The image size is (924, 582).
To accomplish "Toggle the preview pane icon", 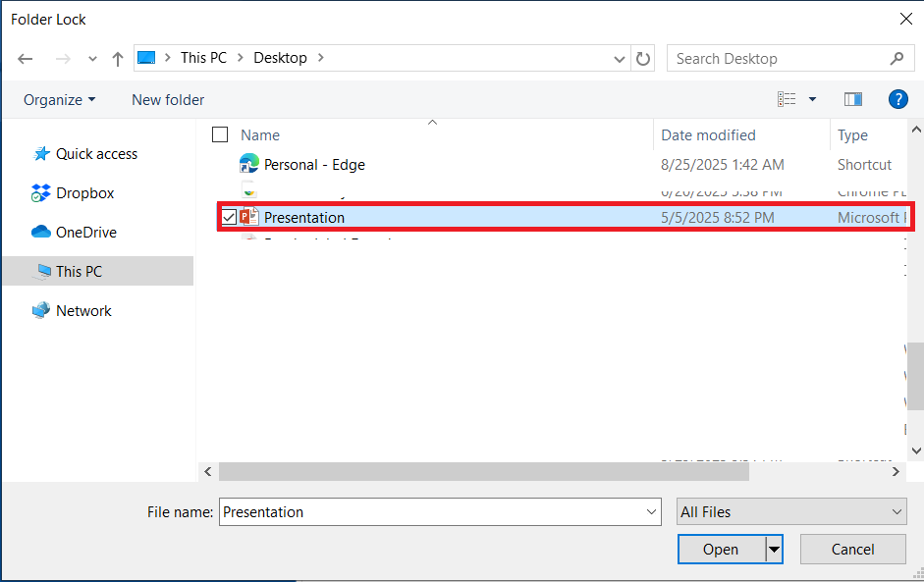I will [x=852, y=99].
